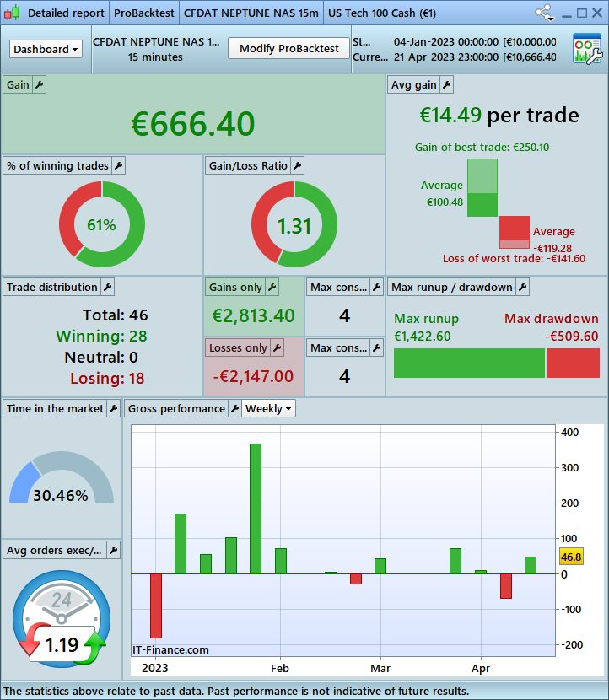
Task: Click the Gain label button
Action: [x=18, y=85]
